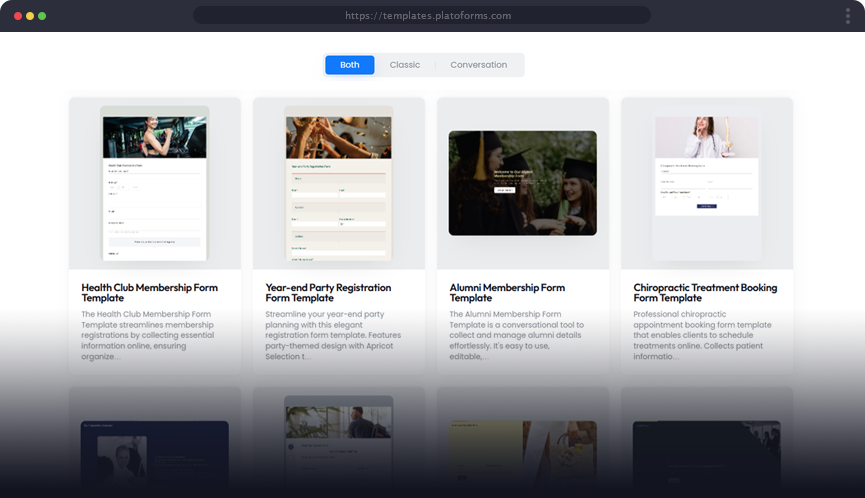The image size is (865, 498).
Task: Switch to the Conversation tab
Action: click(478, 65)
